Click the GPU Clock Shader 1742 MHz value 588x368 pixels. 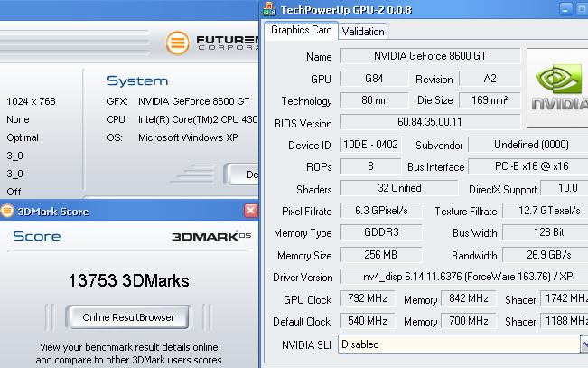[564, 298]
